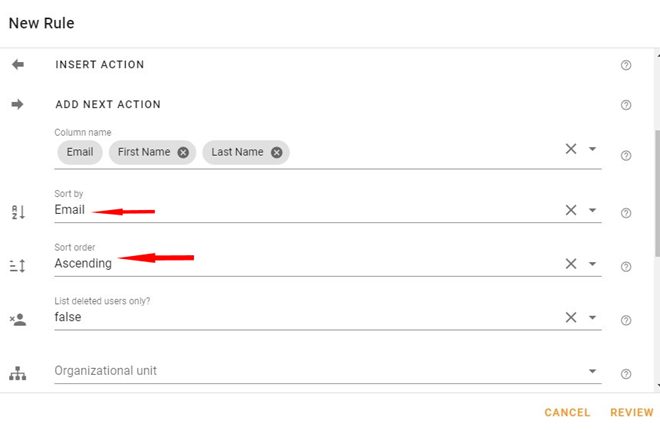Expand the Column name dropdown arrow

point(592,149)
